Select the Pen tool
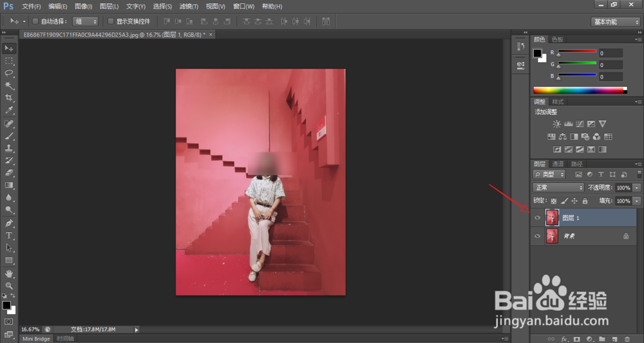Viewport: 644px width, 343px height. pos(8,223)
